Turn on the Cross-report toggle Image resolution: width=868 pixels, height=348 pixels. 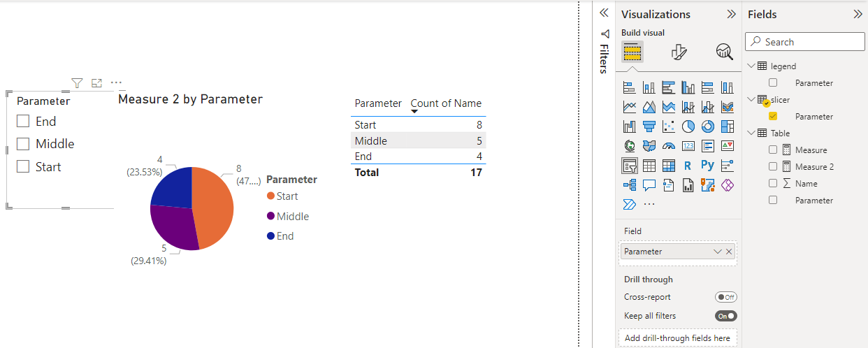pyautogui.click(x=726, y=297)
